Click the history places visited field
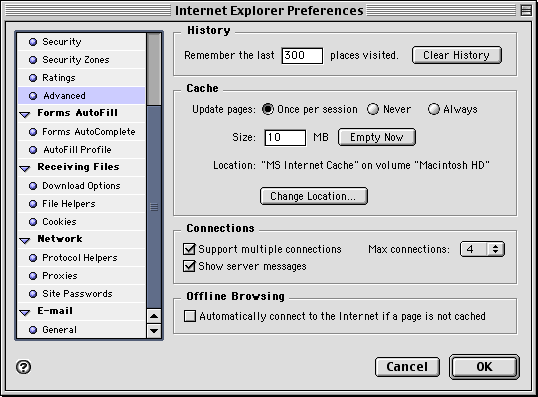The width and height of the screenshot is (538, 397). (x=302, y=56)
